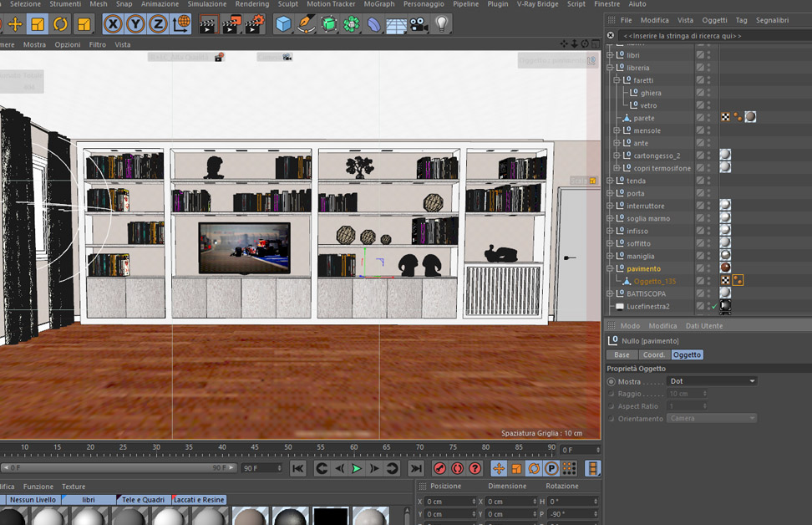Add a Floor environment object
The width and height of the screenshot is (812, 525).
tap(396, 24)
